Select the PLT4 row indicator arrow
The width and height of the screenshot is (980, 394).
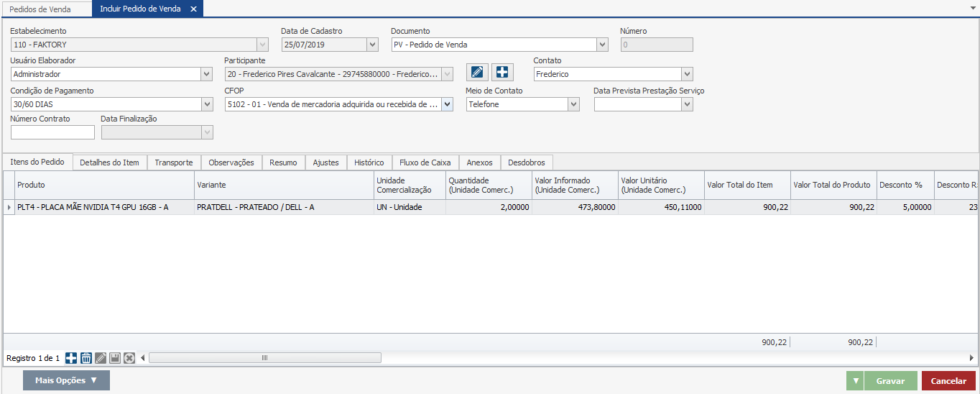point(9,207)
